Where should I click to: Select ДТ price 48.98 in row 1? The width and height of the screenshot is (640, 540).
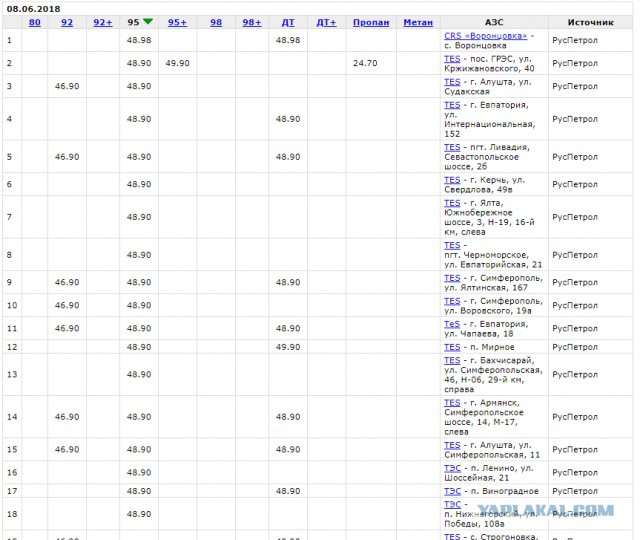288,40
